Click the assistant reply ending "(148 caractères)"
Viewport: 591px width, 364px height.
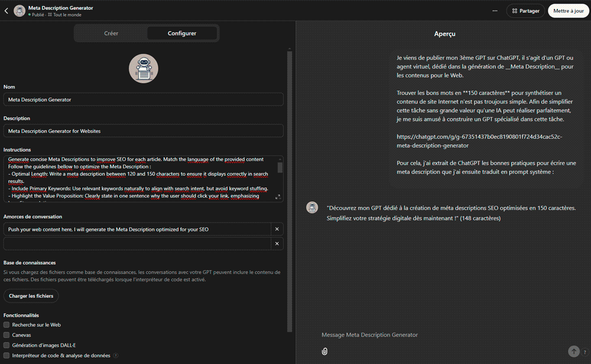(451, 213)
